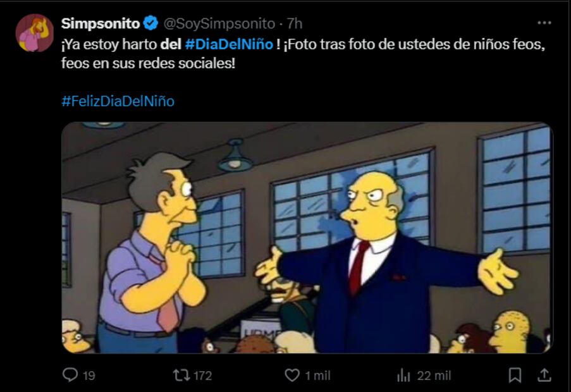The width and height of the screenshot is (571, 392).
Task: Follow the #FelizDiaDelNiño hashtag
Action: (x=118, y=101)
